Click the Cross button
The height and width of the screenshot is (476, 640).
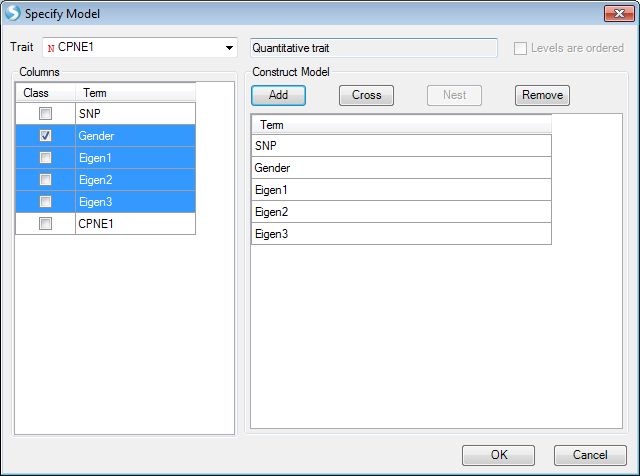coord(366,95)
